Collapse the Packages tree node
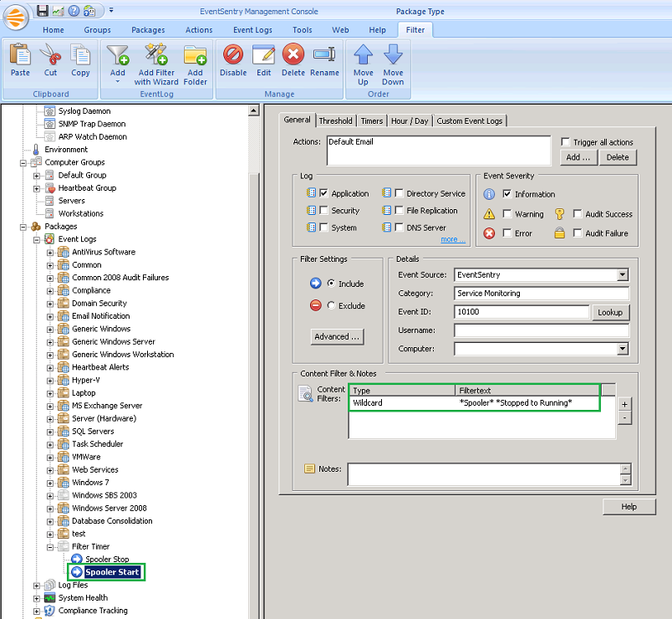The width and height of the screenshot is (672, 619). (x=23, y=227)
